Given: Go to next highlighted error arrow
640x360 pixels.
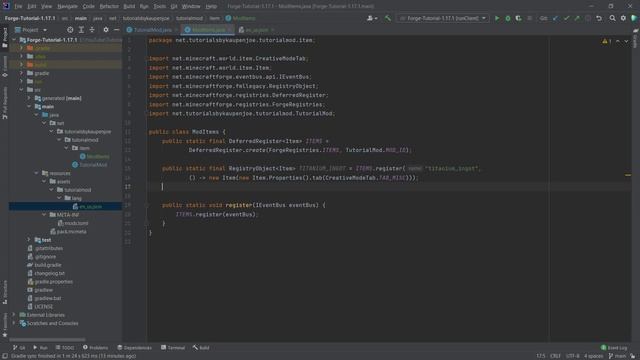Looking at the screenshot, I should click(626, 41).
